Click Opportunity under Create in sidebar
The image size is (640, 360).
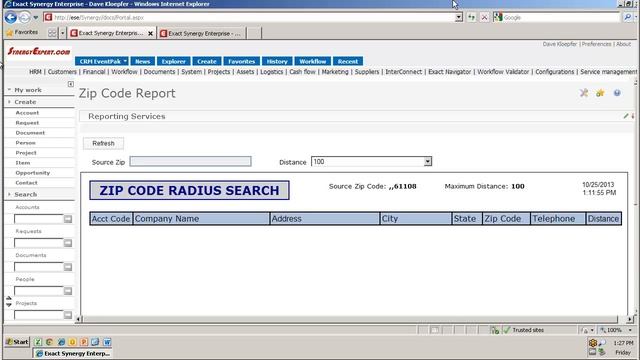coord(33,173)
